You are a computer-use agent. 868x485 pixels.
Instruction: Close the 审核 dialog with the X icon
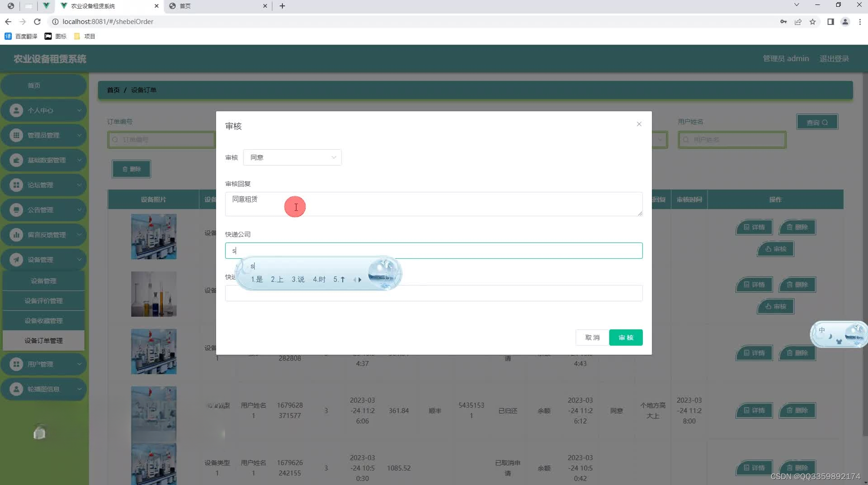point(639,124)
